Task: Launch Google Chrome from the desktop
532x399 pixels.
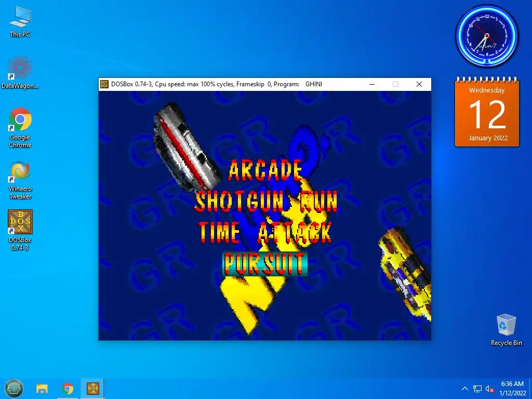Action: click(20, 128)
